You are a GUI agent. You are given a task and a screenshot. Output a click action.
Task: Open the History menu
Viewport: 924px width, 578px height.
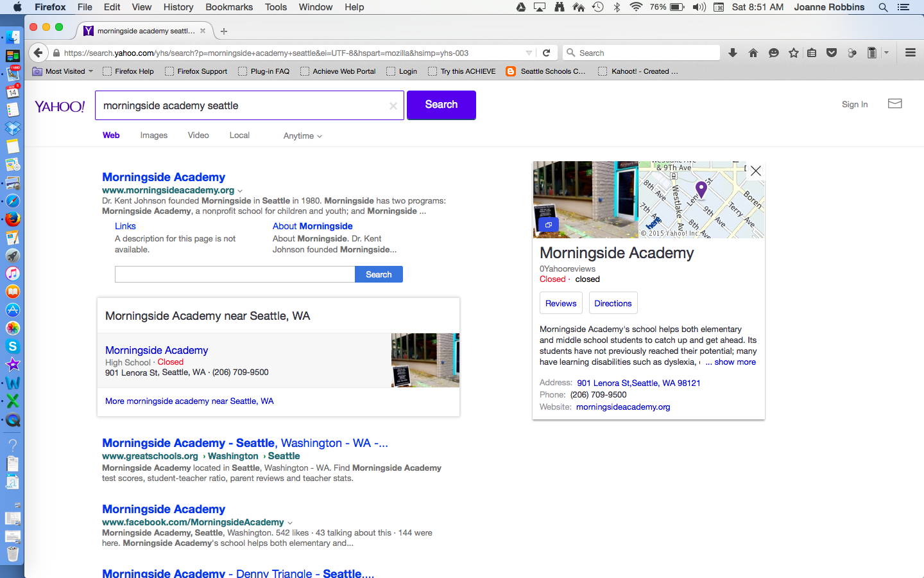[178, 7]
